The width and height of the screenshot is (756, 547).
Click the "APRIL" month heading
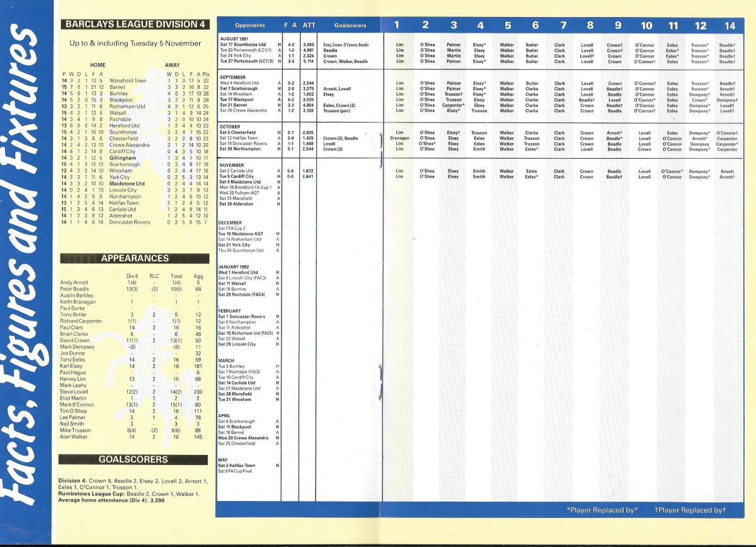(225, 416)
